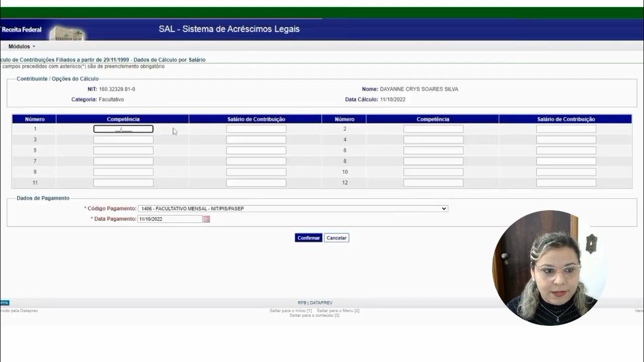Click Competência field for row 10
This screenshot has width=644, height=362.
pos(433,172)
